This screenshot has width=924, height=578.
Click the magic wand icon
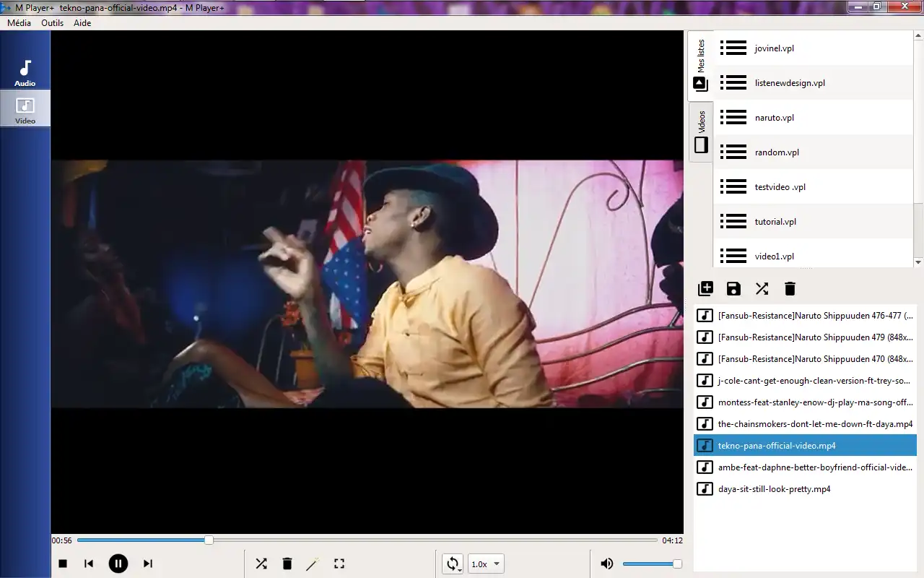(x=312, y=564)
